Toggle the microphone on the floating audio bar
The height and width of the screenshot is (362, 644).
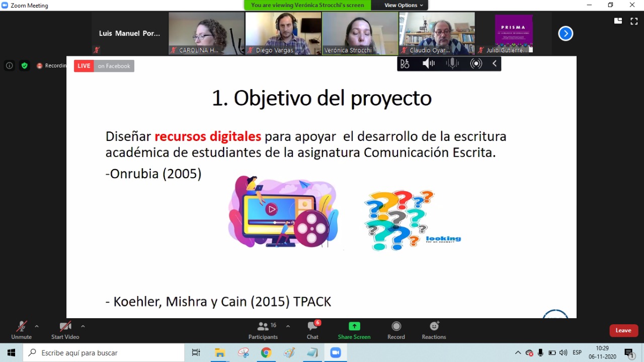click(x=452, y=63)
